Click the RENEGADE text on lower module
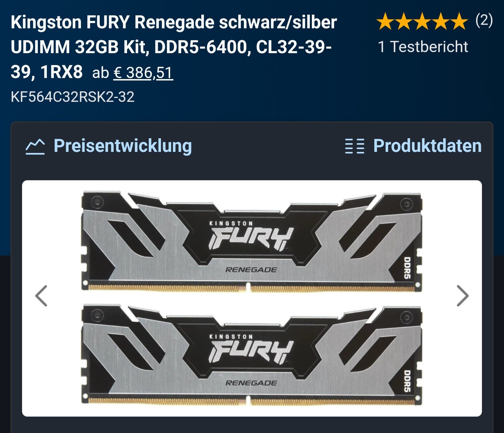The image size is (504, 433). point(251,383)
